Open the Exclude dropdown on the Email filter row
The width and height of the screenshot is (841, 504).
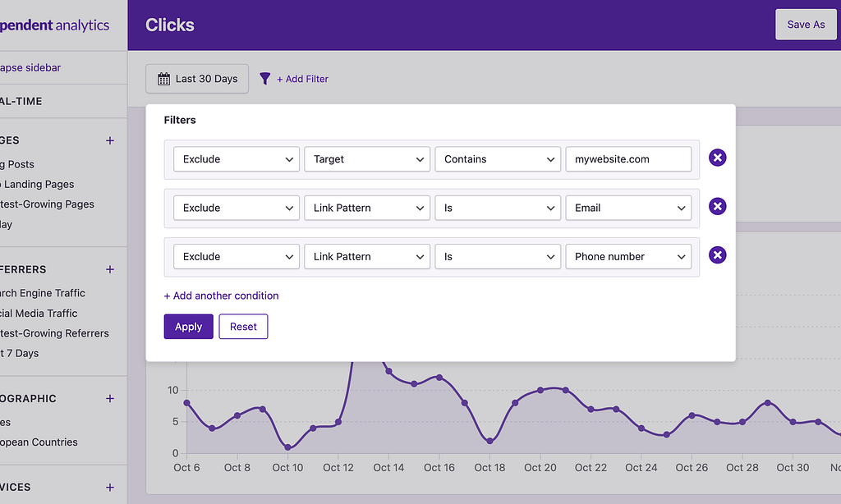tap(236, 208)
